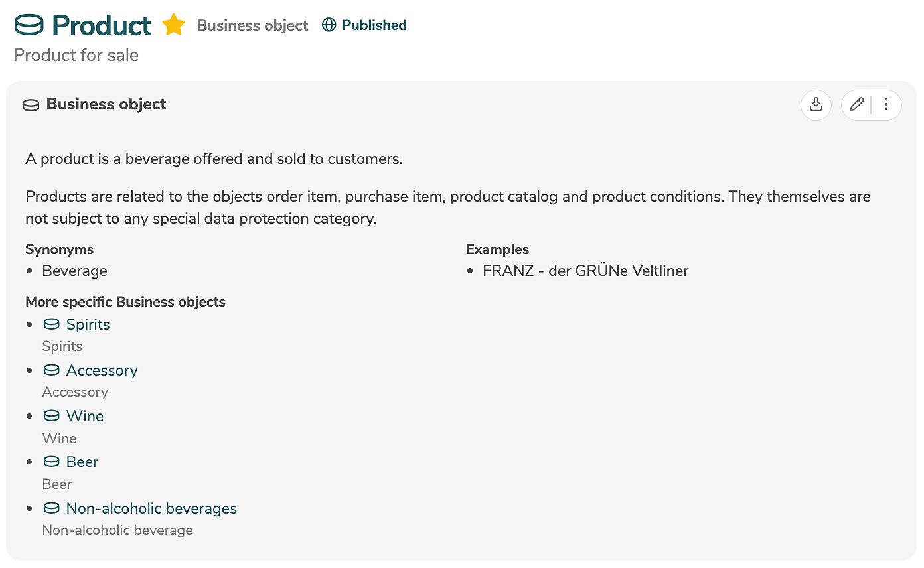Click the download icon button

(816, 105)
